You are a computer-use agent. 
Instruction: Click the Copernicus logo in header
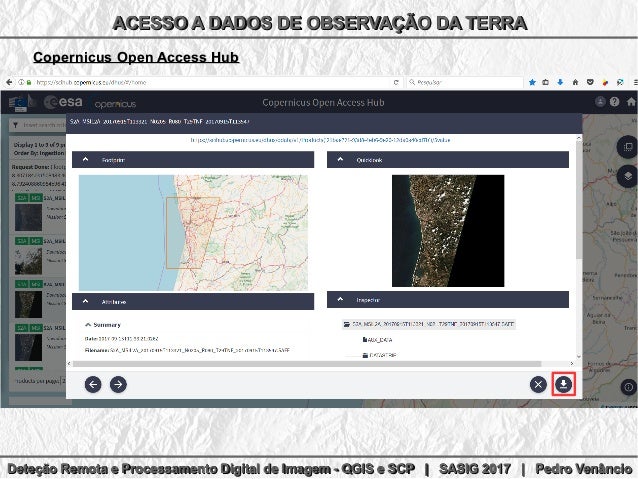[x=115, y=104]
